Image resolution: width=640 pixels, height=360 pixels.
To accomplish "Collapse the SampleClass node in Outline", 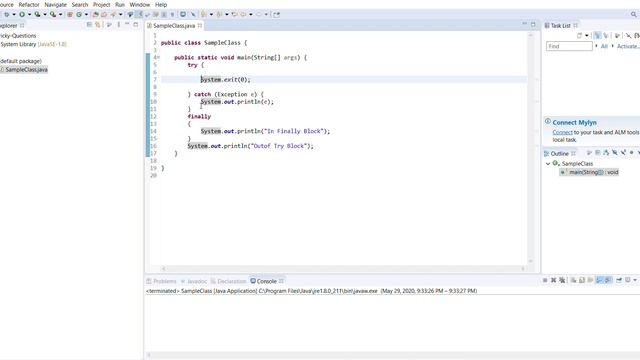I will (548, 164).
